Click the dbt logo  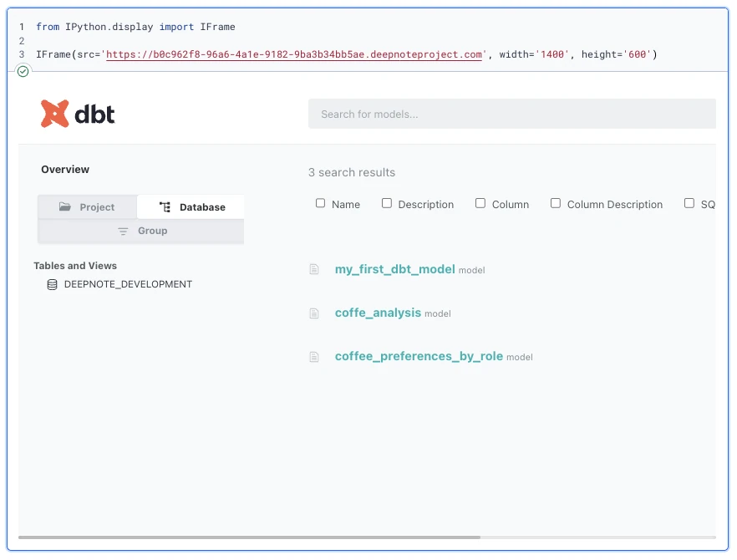point(78,114)
